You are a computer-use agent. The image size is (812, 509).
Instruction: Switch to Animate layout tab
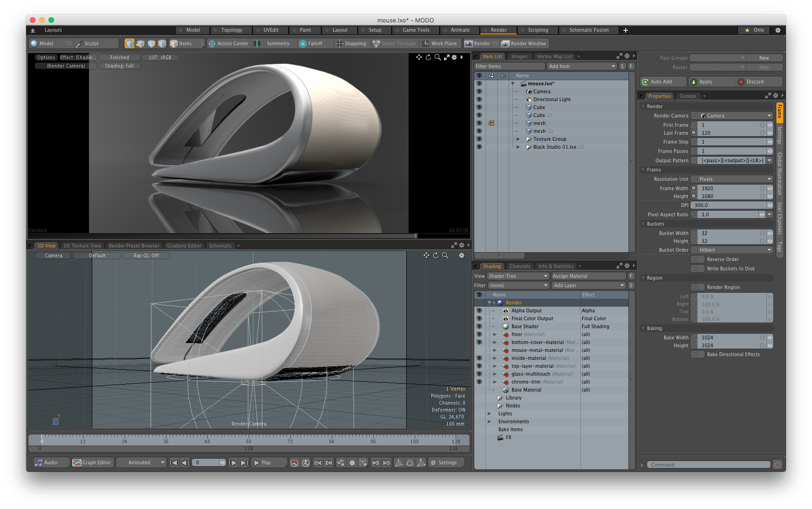pos(459,30)
